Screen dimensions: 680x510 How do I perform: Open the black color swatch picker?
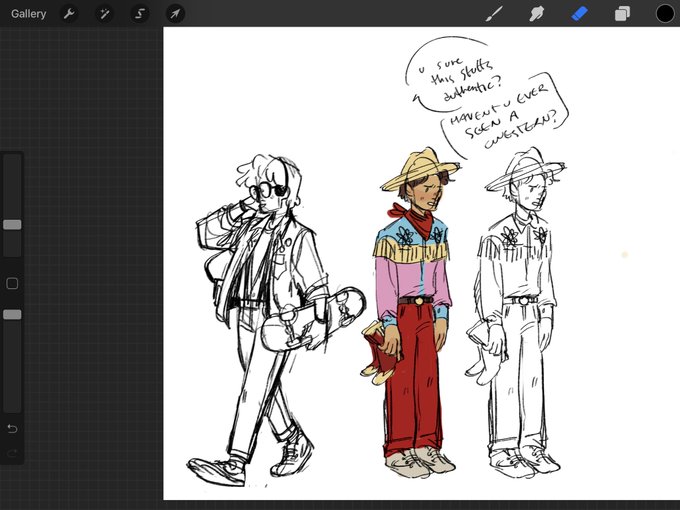(x=665, y=14)
